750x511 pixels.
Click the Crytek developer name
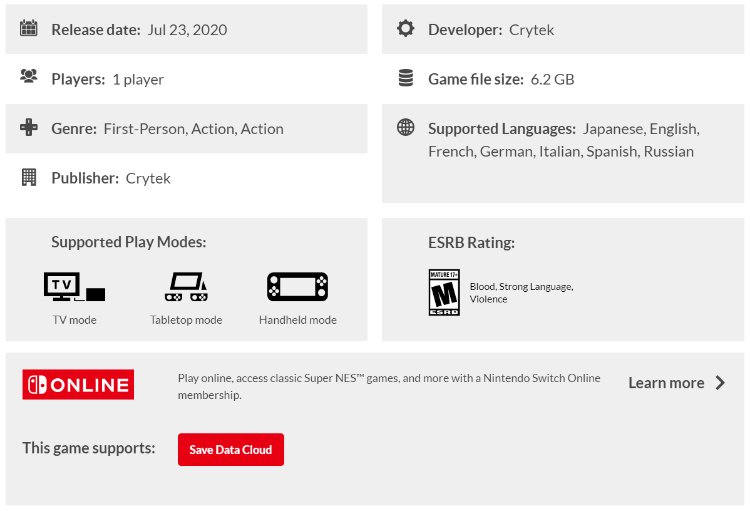(x=531, y=30)
